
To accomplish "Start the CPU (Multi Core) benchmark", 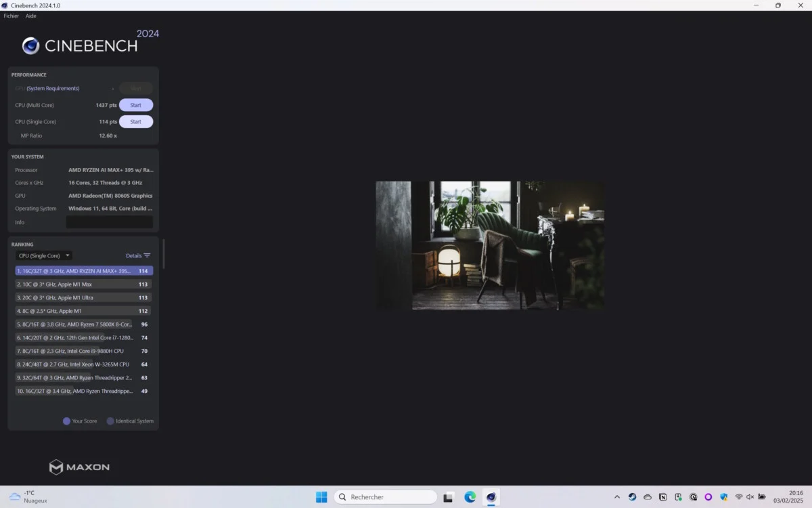I will tap(135, 105).
